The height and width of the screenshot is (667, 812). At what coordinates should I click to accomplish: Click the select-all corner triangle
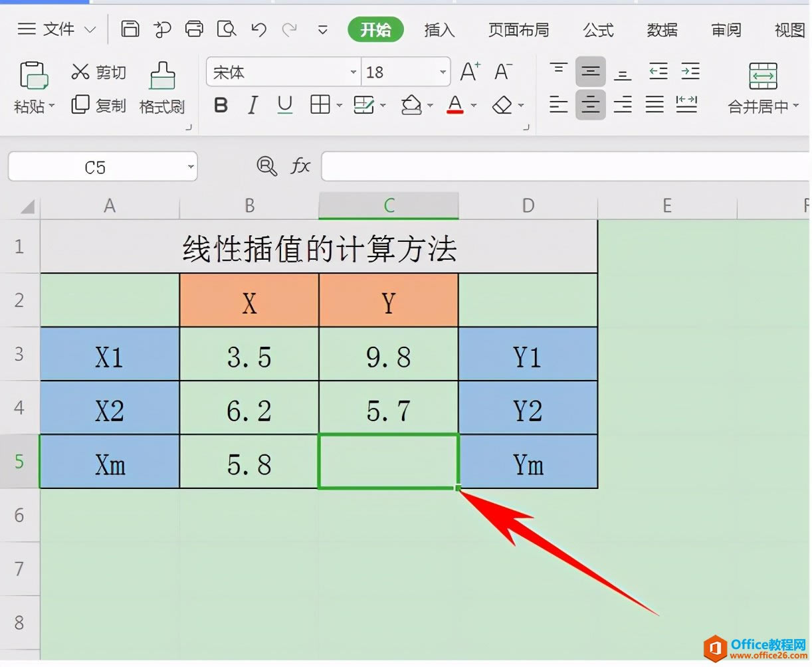click(27, 207)
